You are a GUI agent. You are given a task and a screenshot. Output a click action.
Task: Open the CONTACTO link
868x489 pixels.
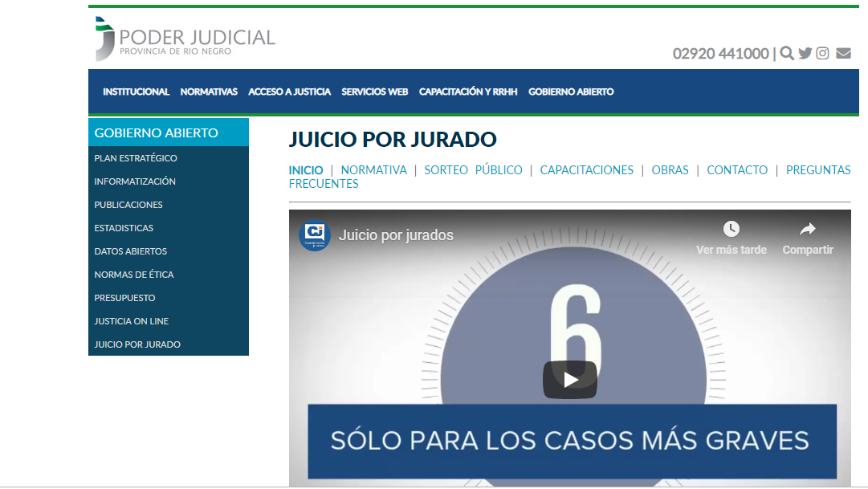737,170
